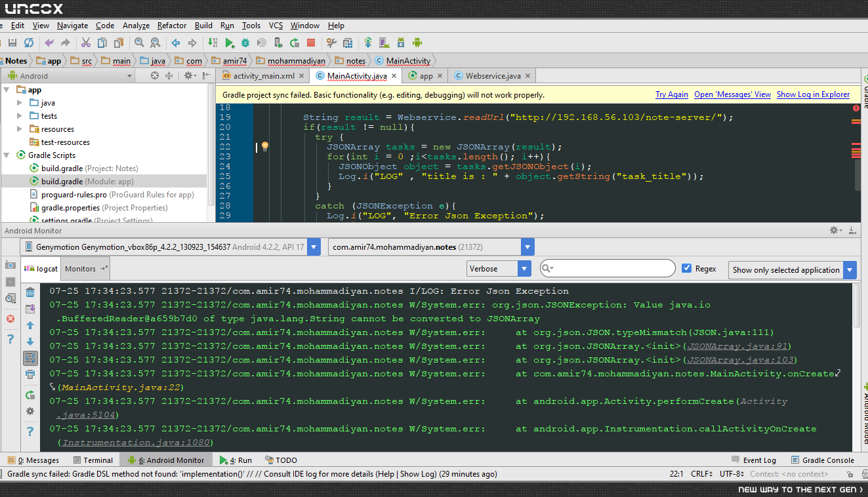Image resolution: width=868 pixels, height=497 pixels.
Task: Open the Event Log tool window
Action: (x=754, y=460)
